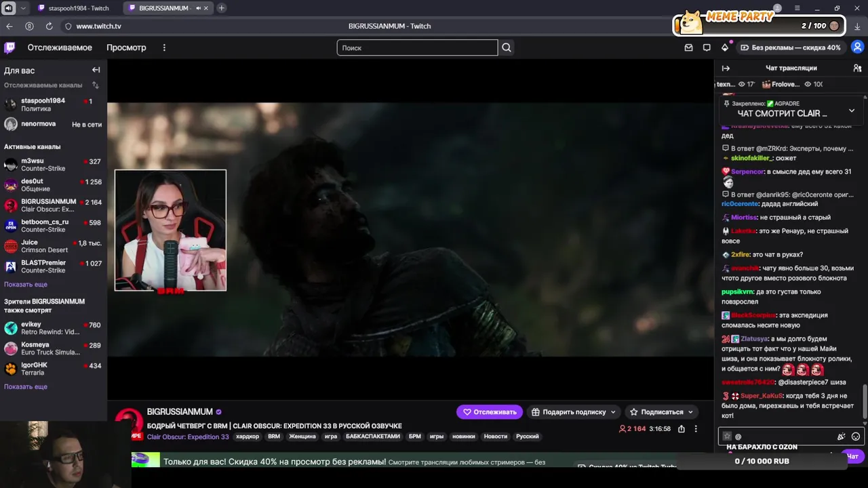Open 'Подписаться' subscribe dropdown
868x488 pixels.
662,411
